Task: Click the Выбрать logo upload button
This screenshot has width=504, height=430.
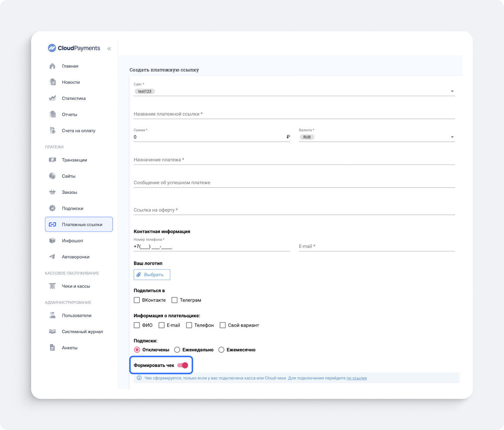Action: [x=152, y=275]
